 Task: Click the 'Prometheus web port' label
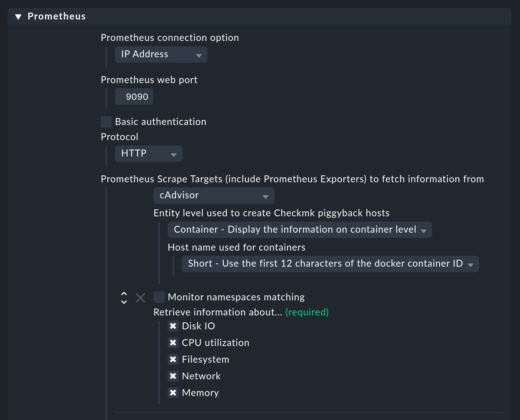[x=149, y=80]
